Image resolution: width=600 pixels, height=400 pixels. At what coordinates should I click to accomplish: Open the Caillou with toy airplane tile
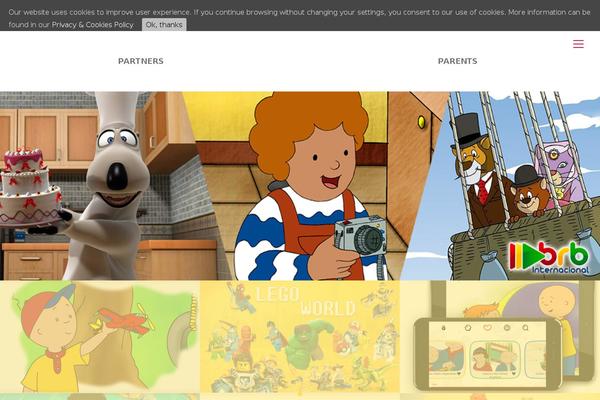coord(99,336)
